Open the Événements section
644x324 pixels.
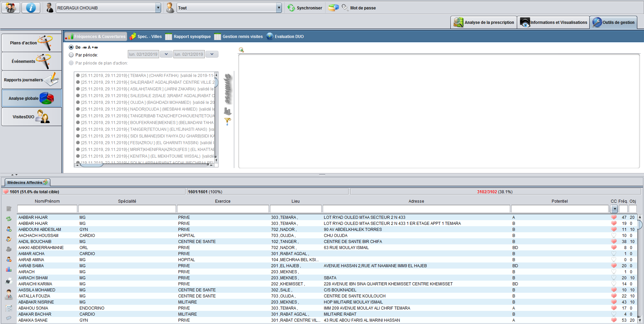pos(32,61)
